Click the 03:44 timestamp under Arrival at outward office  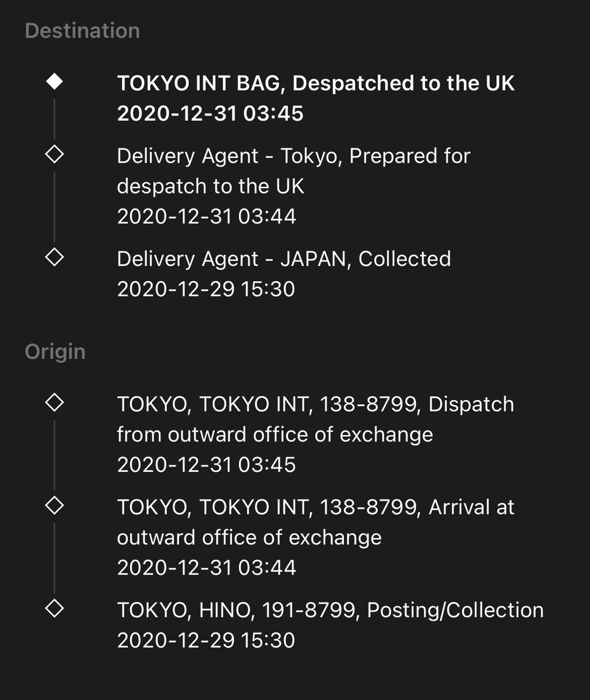click(206, 568)
